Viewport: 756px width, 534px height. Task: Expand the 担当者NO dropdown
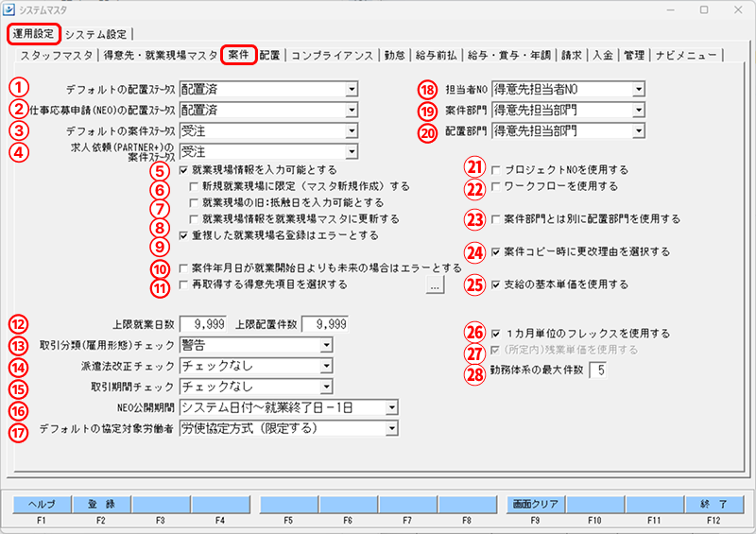pos(639,89)
